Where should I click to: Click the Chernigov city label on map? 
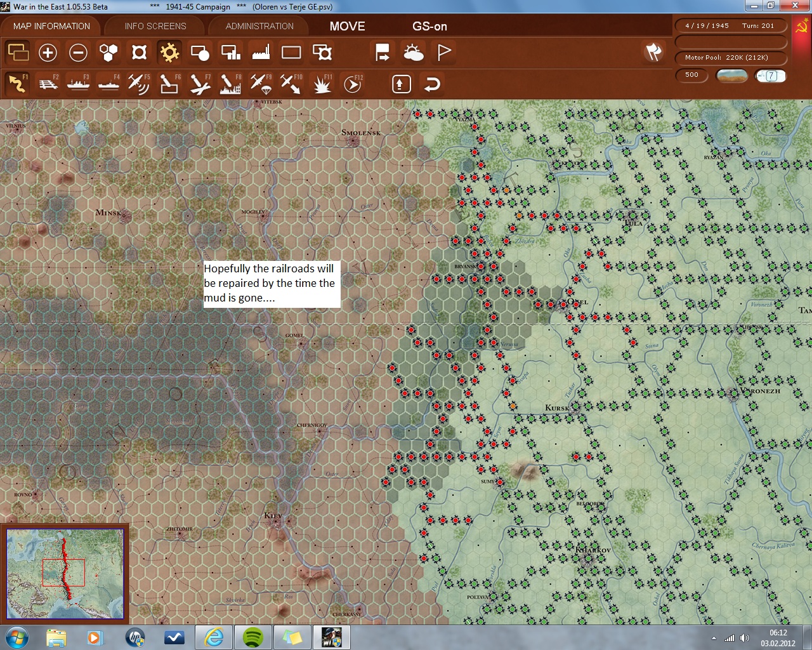pyautogui.click(x=312, y=425)
